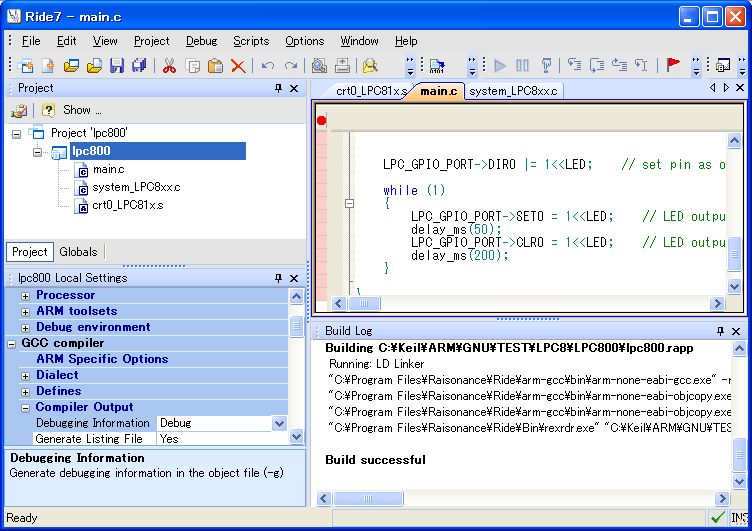Select crt0_LPC81x.s in project tree
This screenshot has height=531, width=752.
pos(128,205)
